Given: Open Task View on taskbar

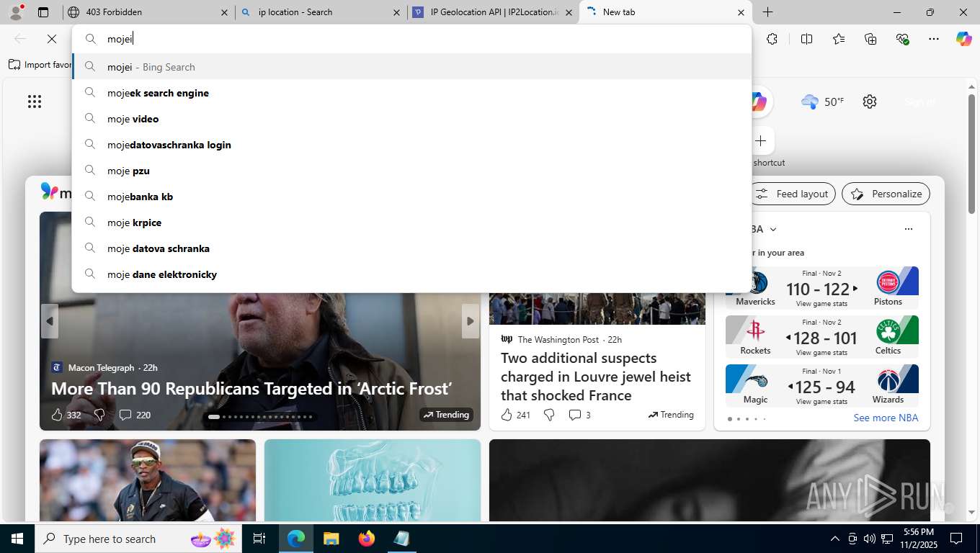Looking at the screenshot, I should click(259, 539).
